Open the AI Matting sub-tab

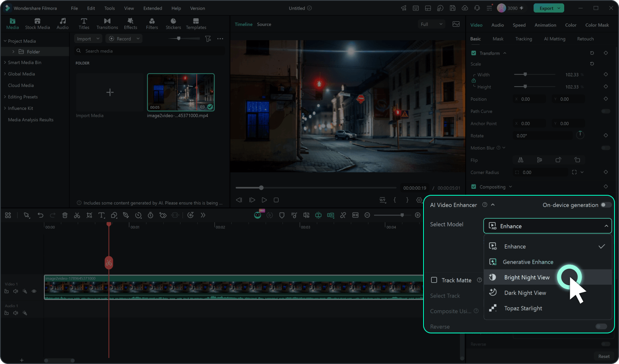pyautogui.click(x=555, y=39)
